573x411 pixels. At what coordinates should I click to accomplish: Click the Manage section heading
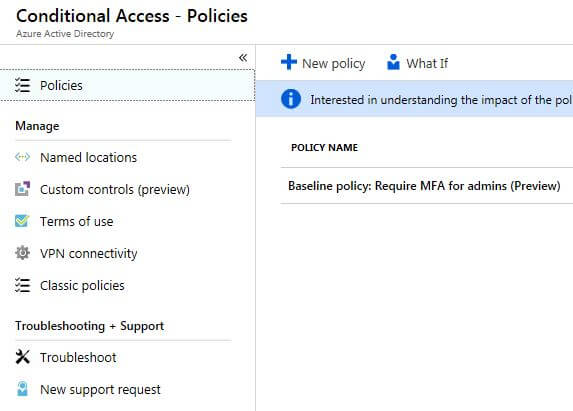click(37, 126)
